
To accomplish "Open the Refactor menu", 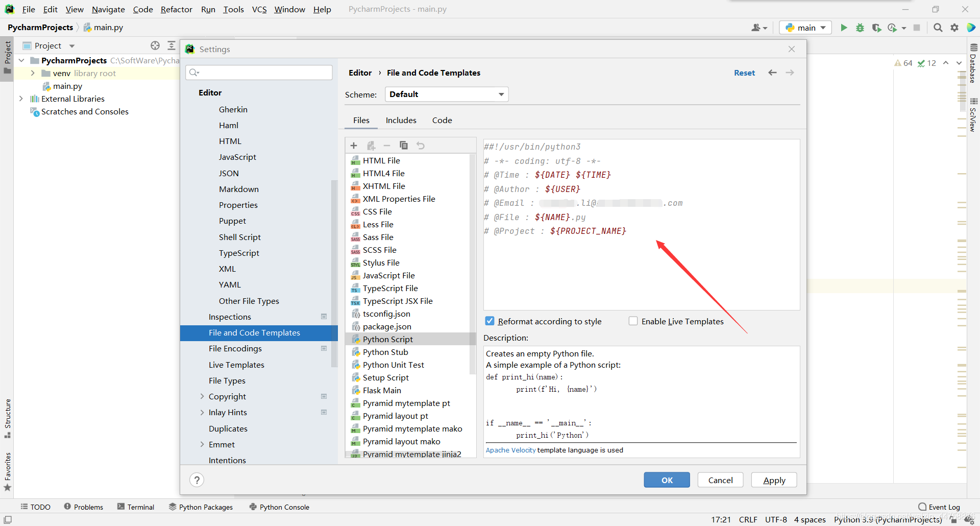I will (176, 9).
